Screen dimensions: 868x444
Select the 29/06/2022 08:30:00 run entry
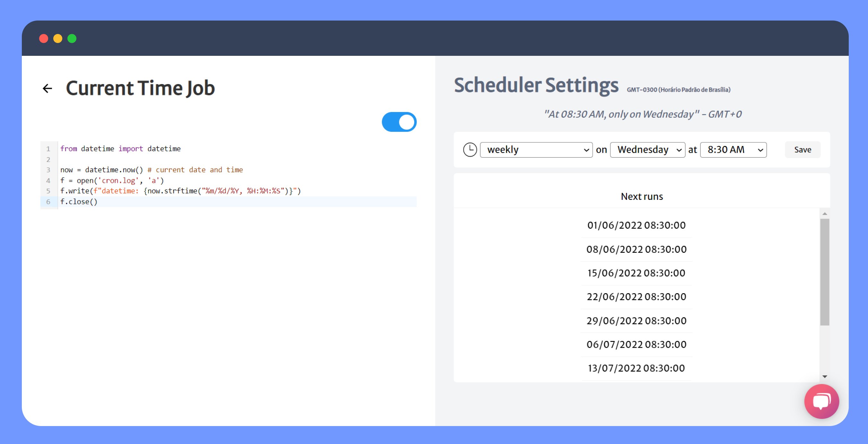tap(636, 321)
